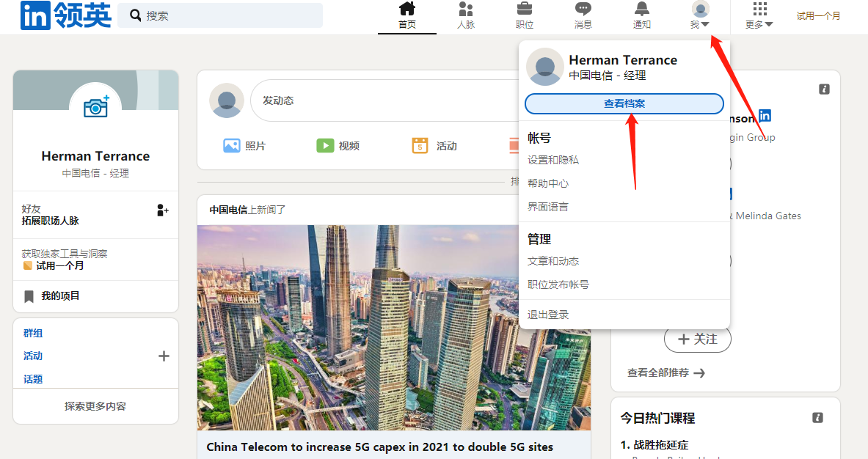Viewport: 868px width, 459px height.
Task: Click 今日热门课程 heading
Action: (x=657, y=418)
